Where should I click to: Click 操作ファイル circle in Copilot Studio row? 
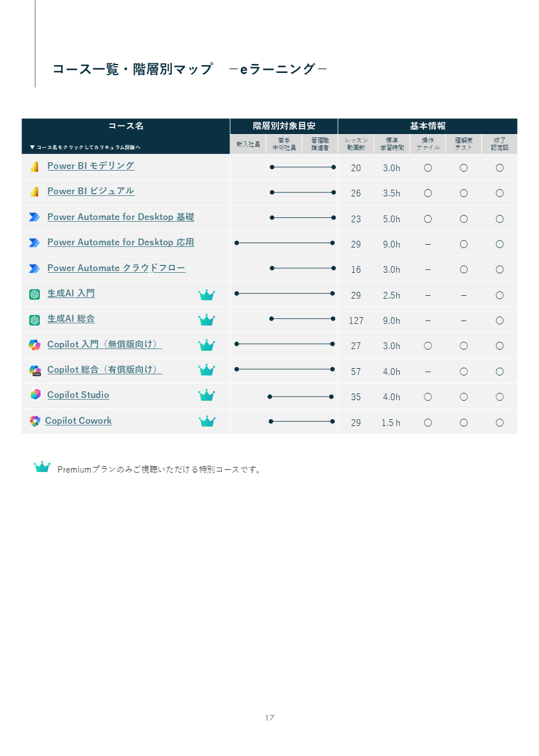pos(428,397)
